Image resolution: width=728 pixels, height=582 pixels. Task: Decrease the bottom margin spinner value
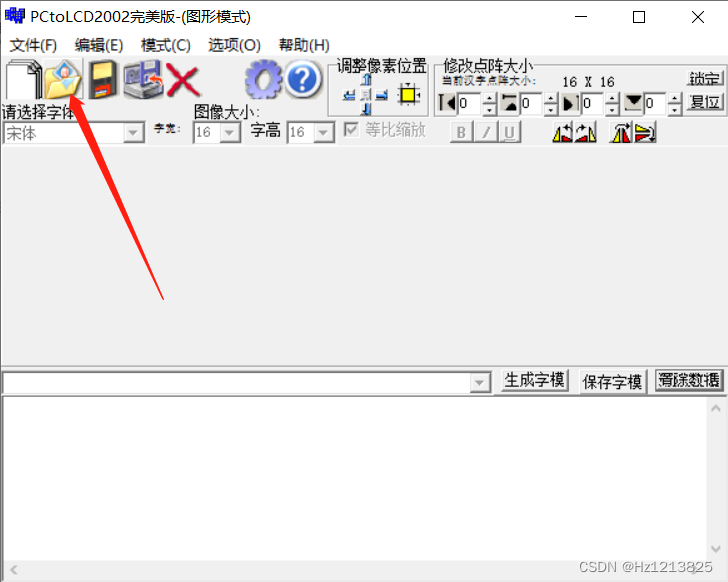point(675,110)
